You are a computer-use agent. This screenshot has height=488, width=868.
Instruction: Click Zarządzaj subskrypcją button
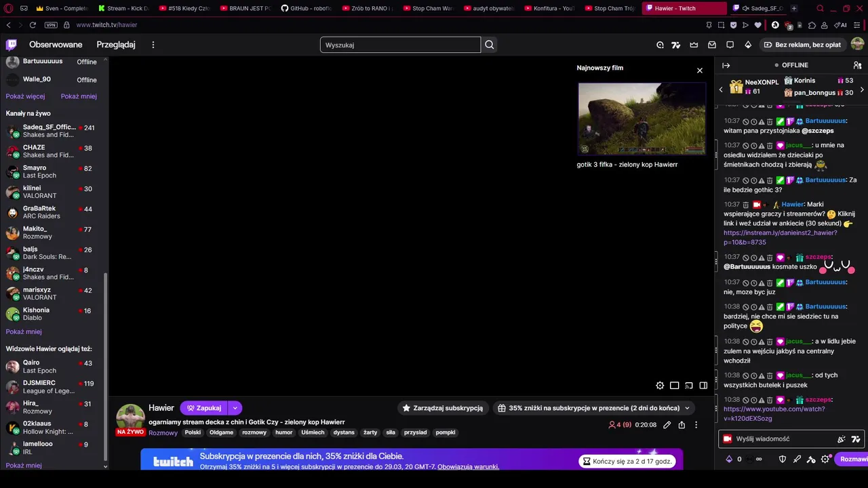(443, 408)
